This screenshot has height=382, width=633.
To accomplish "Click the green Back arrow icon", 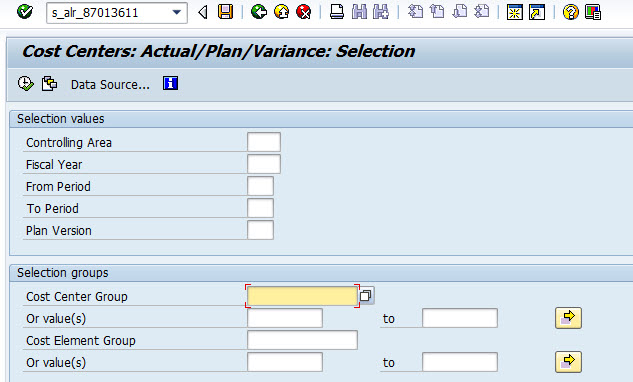I will 259,12.
